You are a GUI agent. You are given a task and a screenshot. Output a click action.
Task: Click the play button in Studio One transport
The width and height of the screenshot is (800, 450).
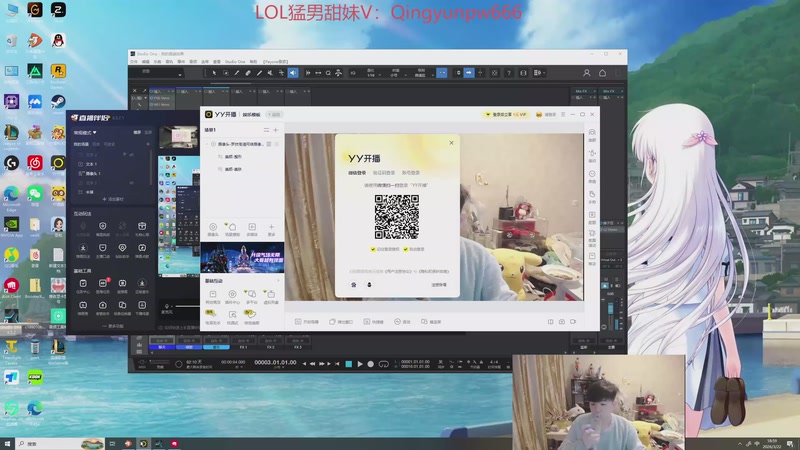[x=360, y=364]
